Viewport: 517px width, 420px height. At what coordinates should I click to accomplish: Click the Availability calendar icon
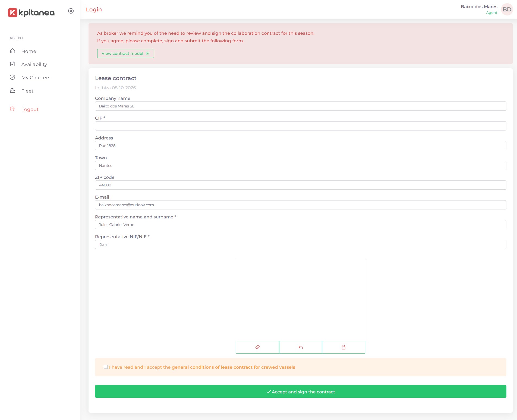(x=12, y=64)
